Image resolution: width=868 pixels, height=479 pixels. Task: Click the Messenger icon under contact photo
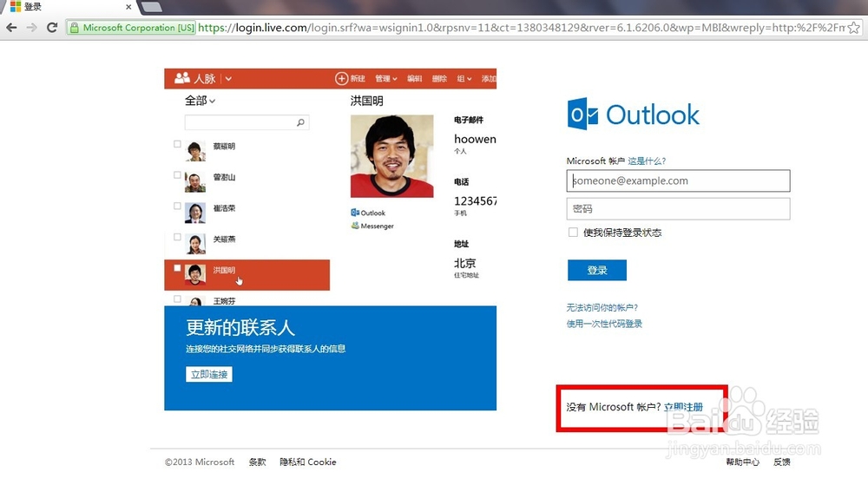point(355,225)
